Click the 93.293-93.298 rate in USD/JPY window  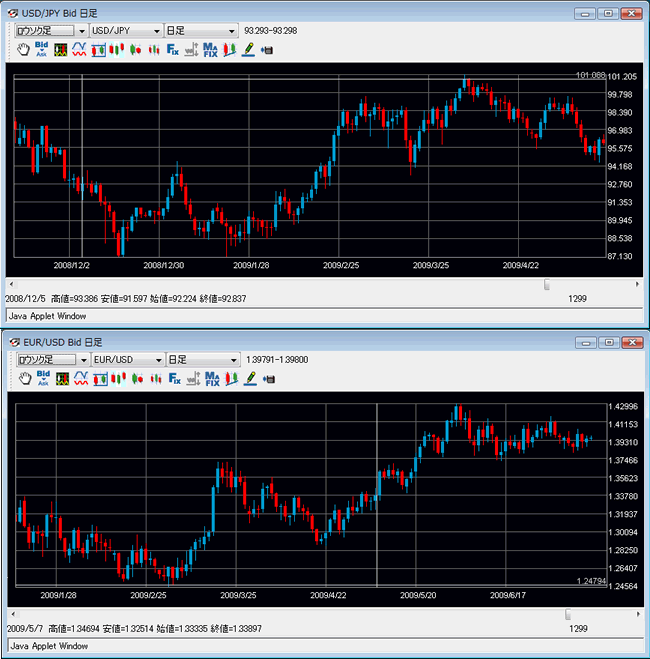pos(271,31)
